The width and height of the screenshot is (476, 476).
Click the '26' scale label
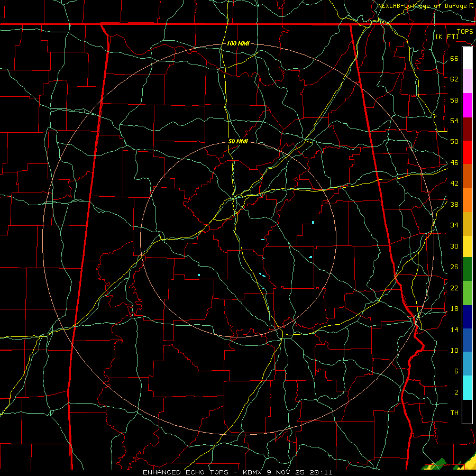[x=454, y=267]
